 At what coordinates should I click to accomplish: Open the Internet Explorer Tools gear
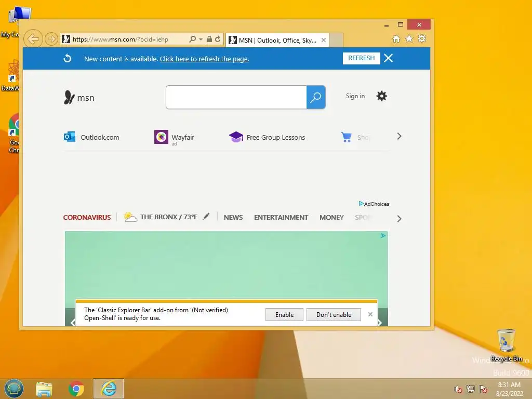point(422,38)
